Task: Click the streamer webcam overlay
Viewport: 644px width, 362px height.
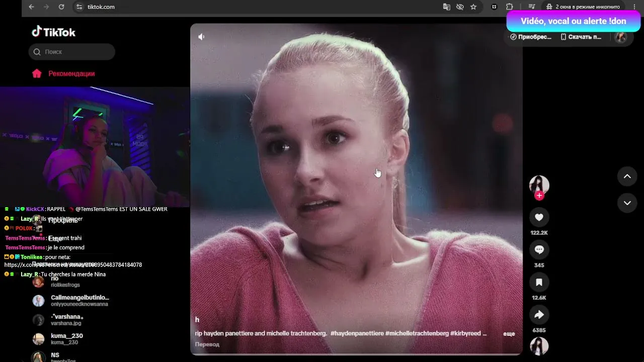Action: coord(95,147)
